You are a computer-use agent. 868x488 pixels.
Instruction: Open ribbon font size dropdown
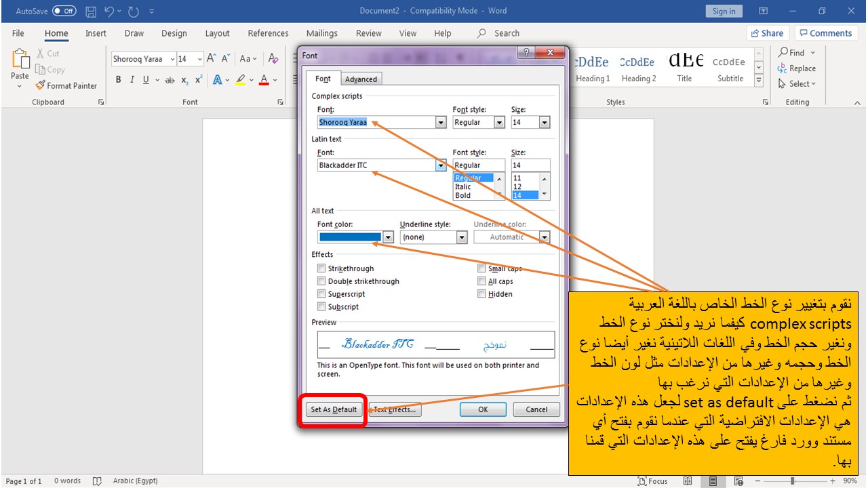[199, 59]
